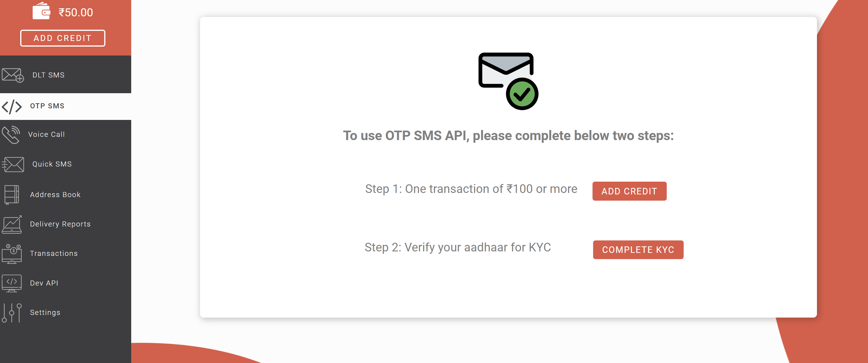The image size is (868, 363).
Task: Click the COMPLETE KYC button
Action: pyautogui.click(x=638, y=250)
